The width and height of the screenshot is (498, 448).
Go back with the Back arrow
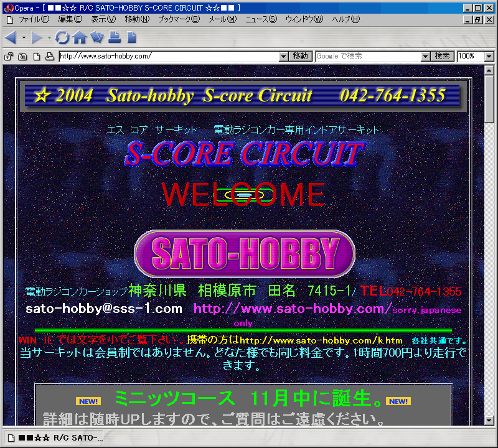coord(11,37)
